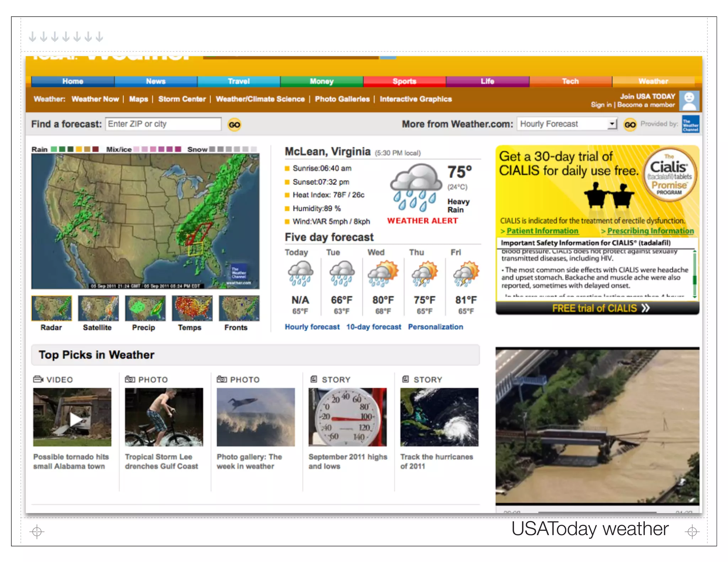Go to the News tab
This screenshot has width=728, height=562.
point(156,81)
